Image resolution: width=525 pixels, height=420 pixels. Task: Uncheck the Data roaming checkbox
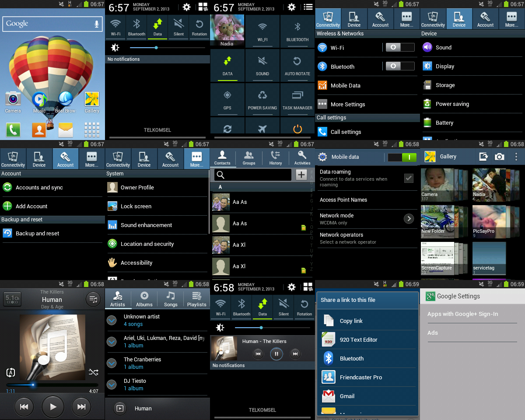[409, 178]
